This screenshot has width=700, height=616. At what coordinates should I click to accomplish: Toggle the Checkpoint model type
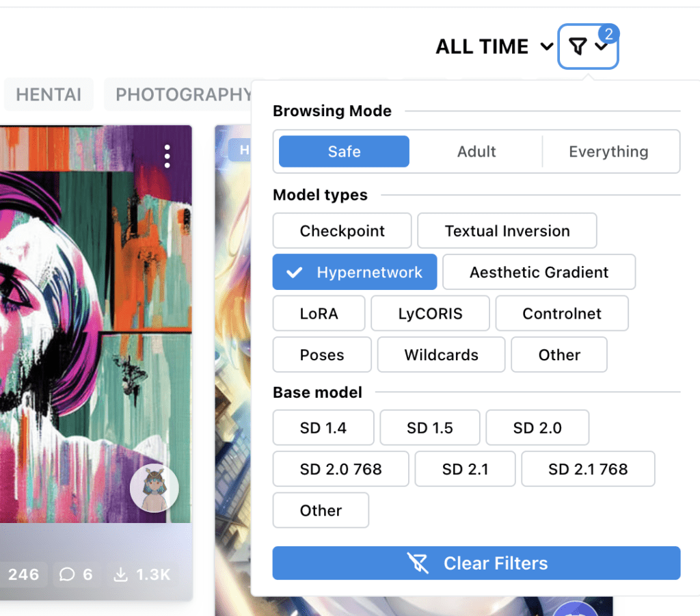pyautogui.click(x=342, y=231)
